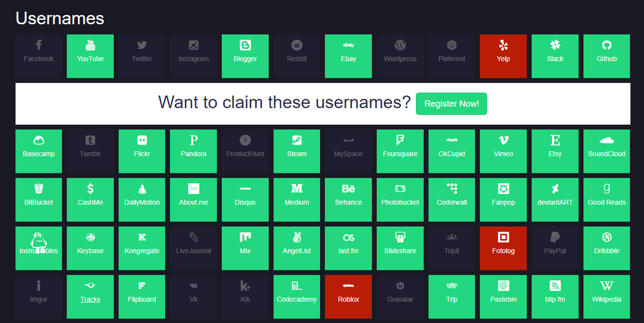This screenshot has height=323, width=644.
Task: Select the blip.fm tile
Action: pyautogui.click(x=555, y=297)
